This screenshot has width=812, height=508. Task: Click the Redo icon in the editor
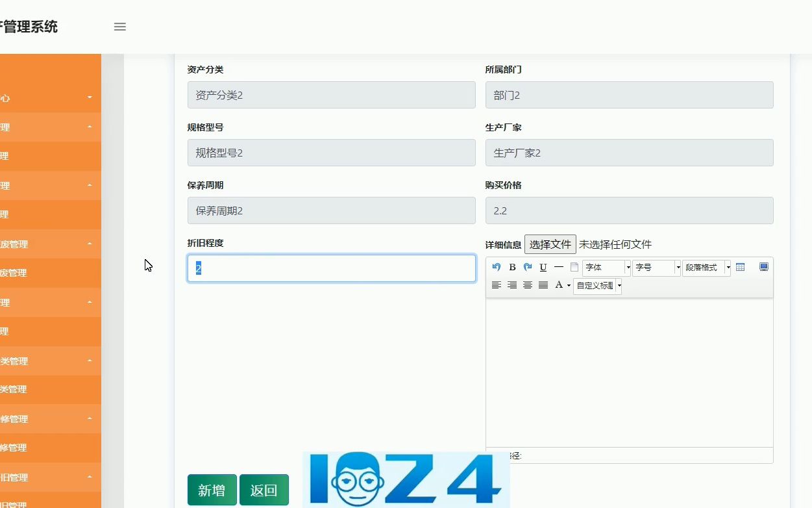(x=527, y=266)
